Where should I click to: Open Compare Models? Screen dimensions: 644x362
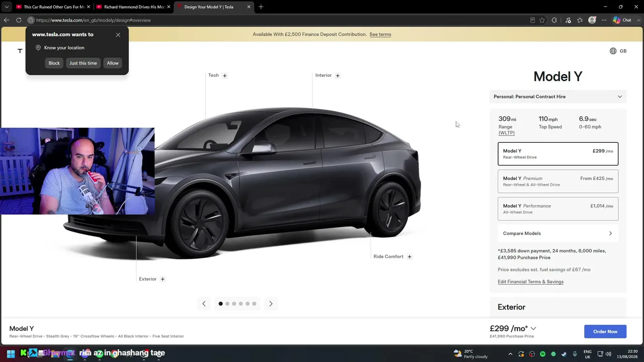(x=558, y=233)
